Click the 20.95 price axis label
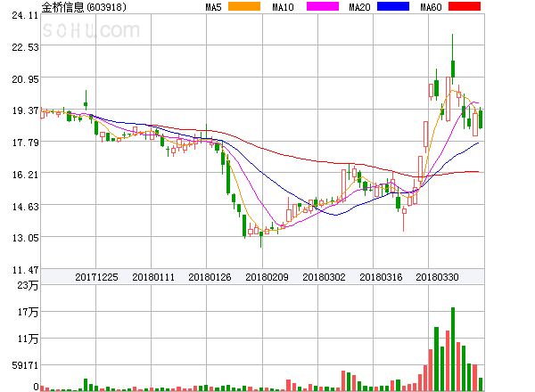Image resolution: width=535 pixels, height=392 pixels. (x=25, y=79)
